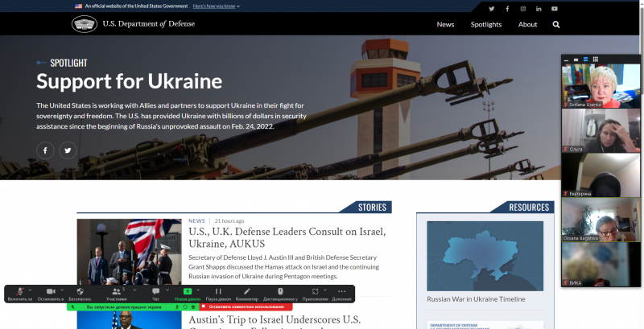This screenshot has width=644, height=329.
Task: Open the Spotlights menu
Action: pyautogui.click(x=486, y=25)
